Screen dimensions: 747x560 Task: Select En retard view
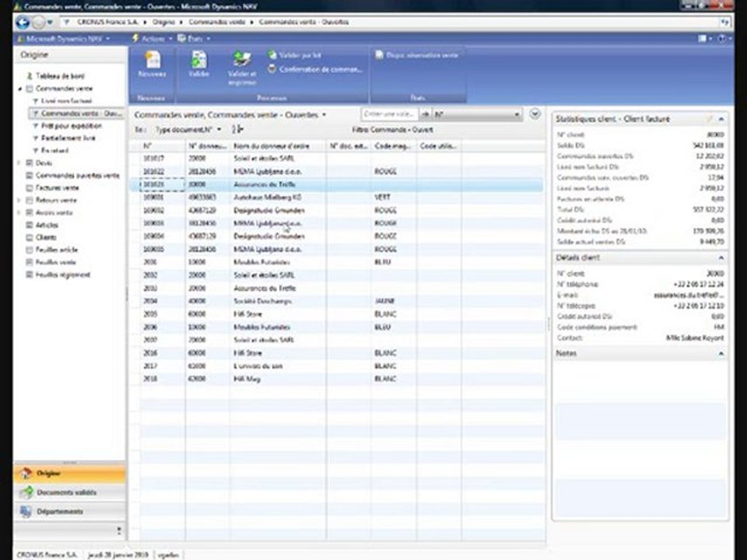(54, 150)
